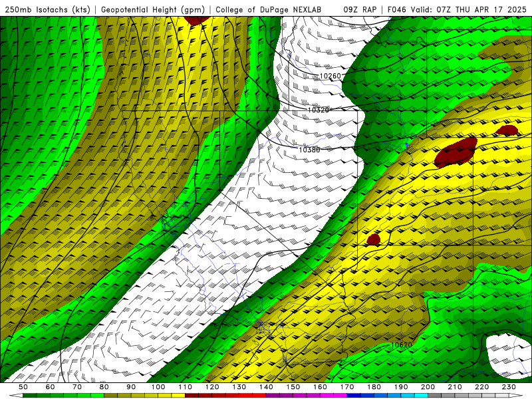Click the 10620 height contour label
532x399 pixels.
point(402,344)
